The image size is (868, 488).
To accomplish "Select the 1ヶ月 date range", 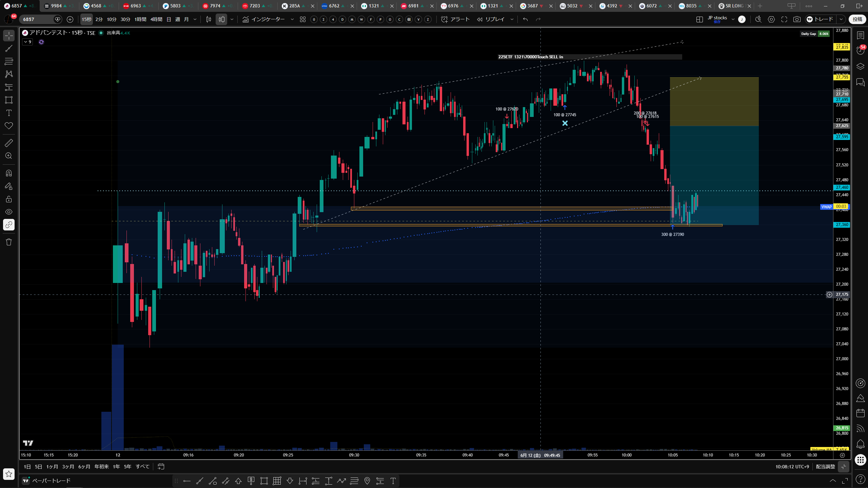I will (x=52, y=467).
